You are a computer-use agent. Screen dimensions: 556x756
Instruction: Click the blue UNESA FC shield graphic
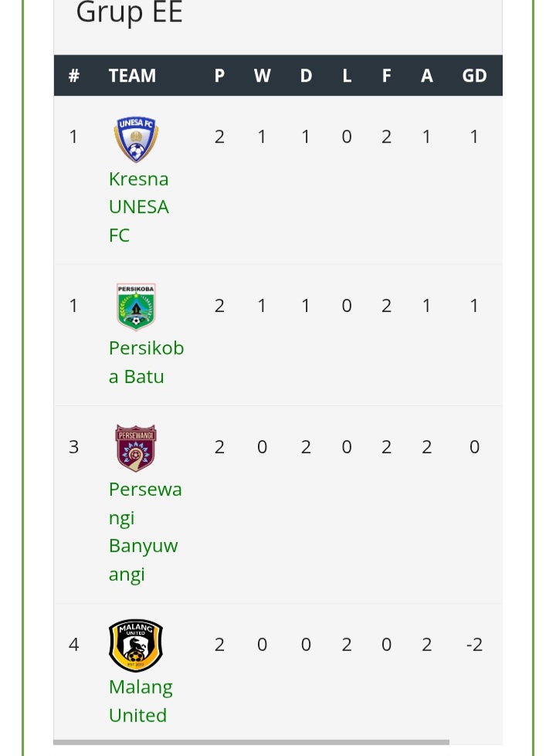[136, 138]
